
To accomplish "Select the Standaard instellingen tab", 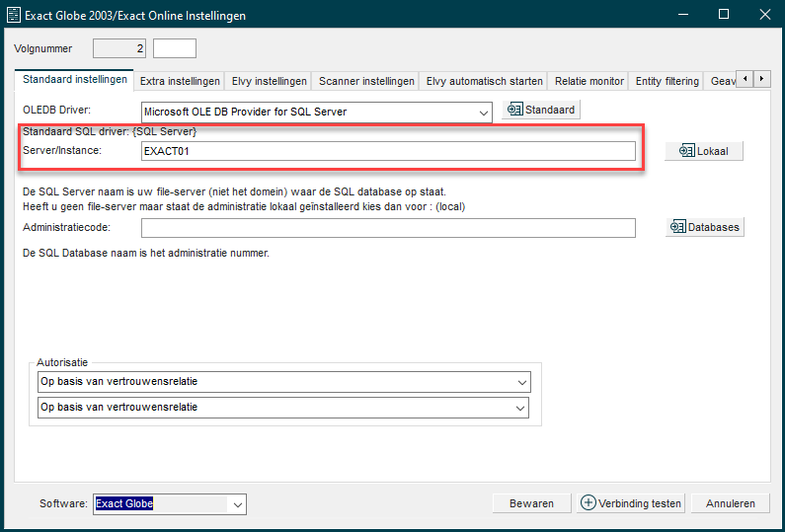I will click(x=75, y=80).
